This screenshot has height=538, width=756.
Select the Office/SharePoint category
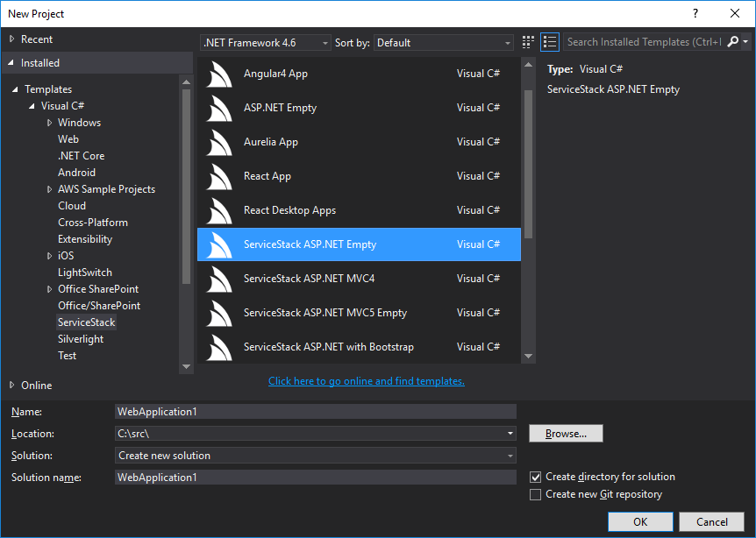pos(99,306)
